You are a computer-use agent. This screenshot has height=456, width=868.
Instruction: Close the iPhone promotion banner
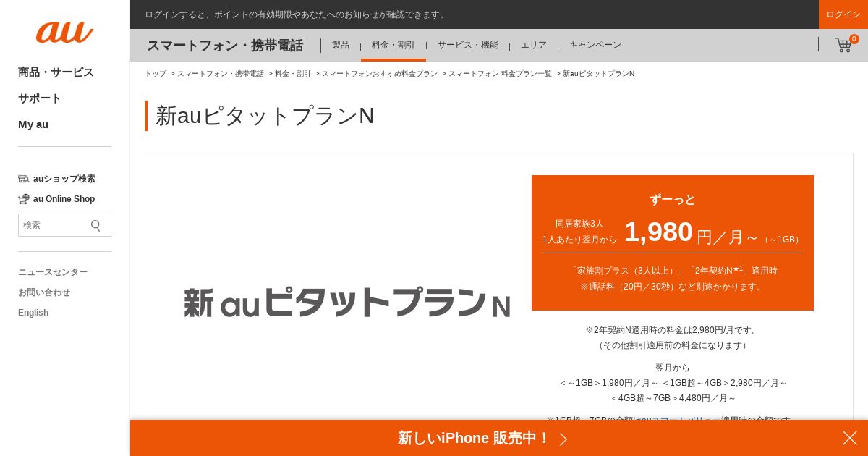coord(850,438)
